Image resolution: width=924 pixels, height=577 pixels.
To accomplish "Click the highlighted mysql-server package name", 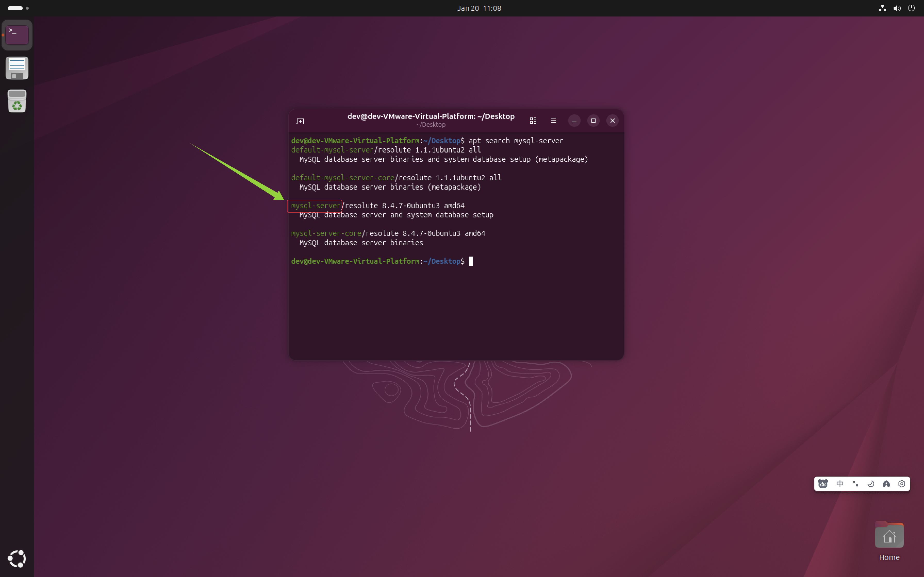I will [x=315, y=206].
